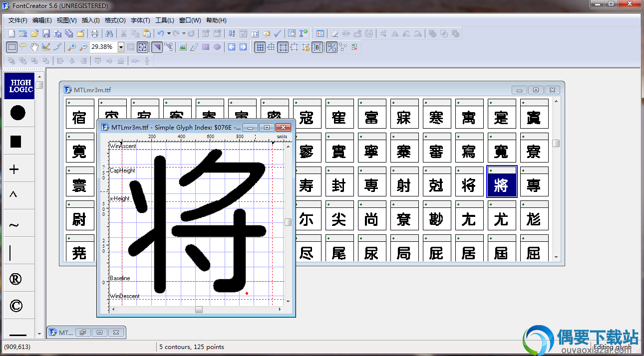Image resolution: width=644 pixels, height=356 pixels.
Task: Select the measure ruler tool
Action: tap(46, 47)
